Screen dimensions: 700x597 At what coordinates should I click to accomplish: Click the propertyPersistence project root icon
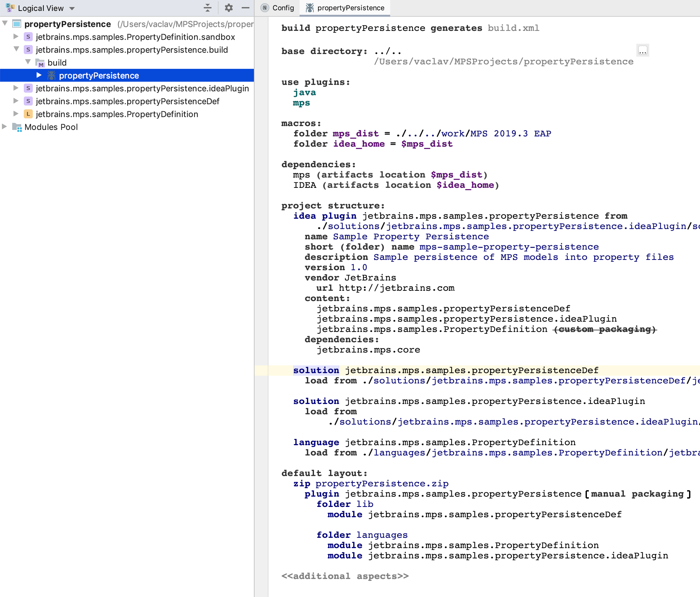pyautogui.click(x=17, y=24)
